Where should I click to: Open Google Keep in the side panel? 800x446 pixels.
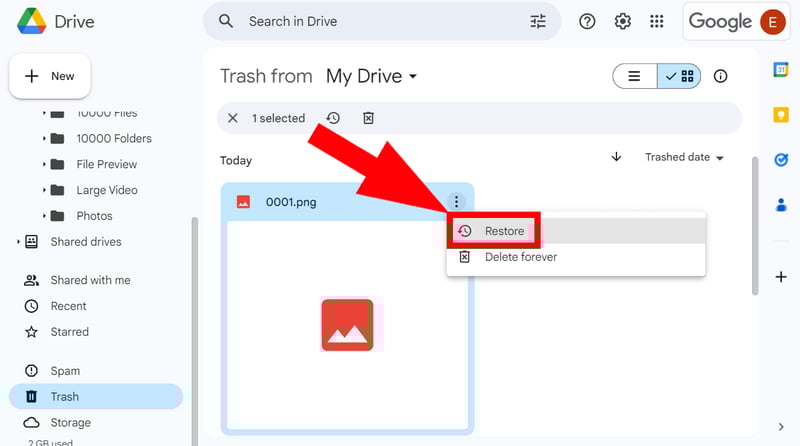pos(781,115)
